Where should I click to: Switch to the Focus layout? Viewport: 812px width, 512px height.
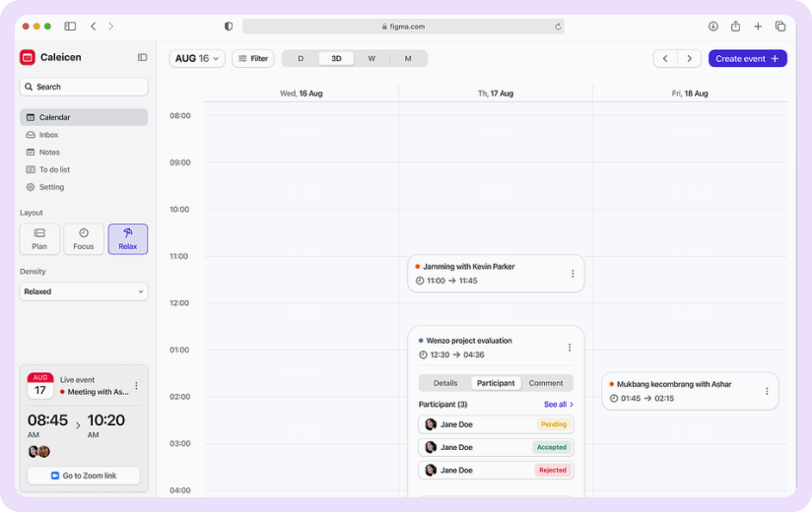click(x=84, y=239)
